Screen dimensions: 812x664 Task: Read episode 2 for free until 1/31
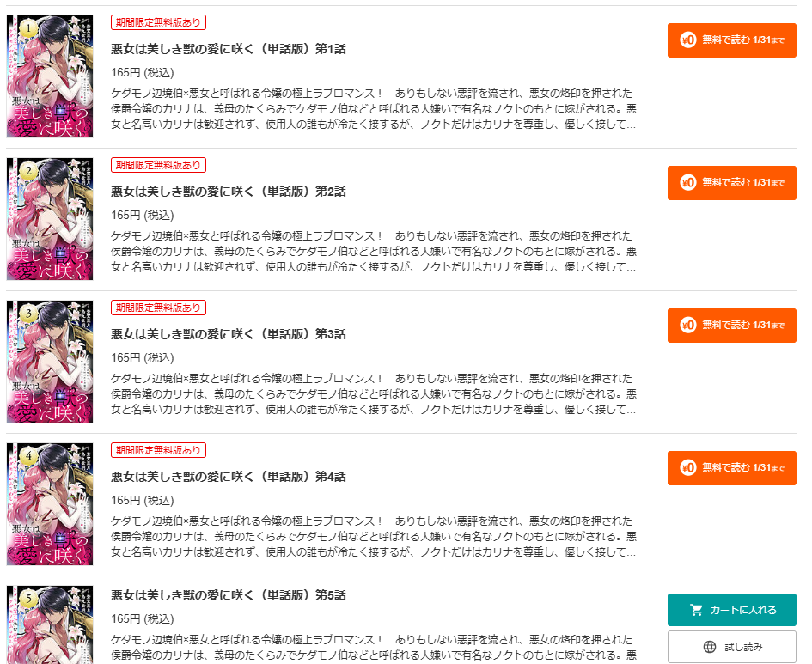click(x=732, y=183)
